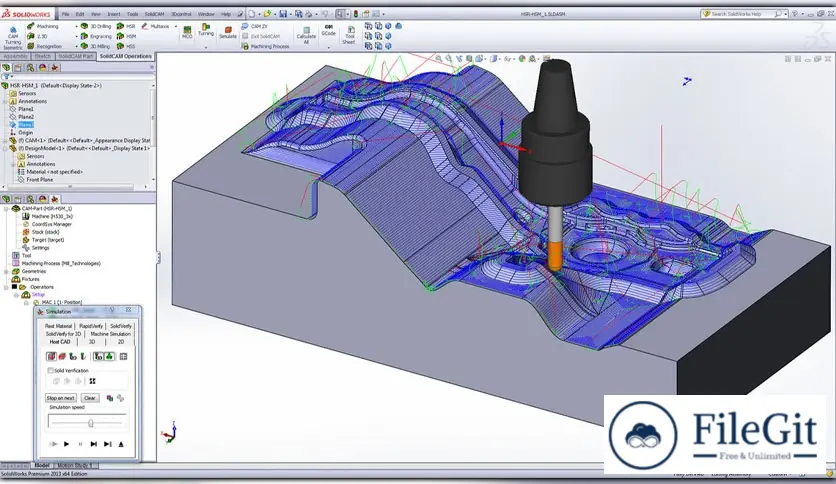The height and width of the screenshot is (484, 836).
Task: Choose the 3D Milling operation
Action: tap(95, 46)
